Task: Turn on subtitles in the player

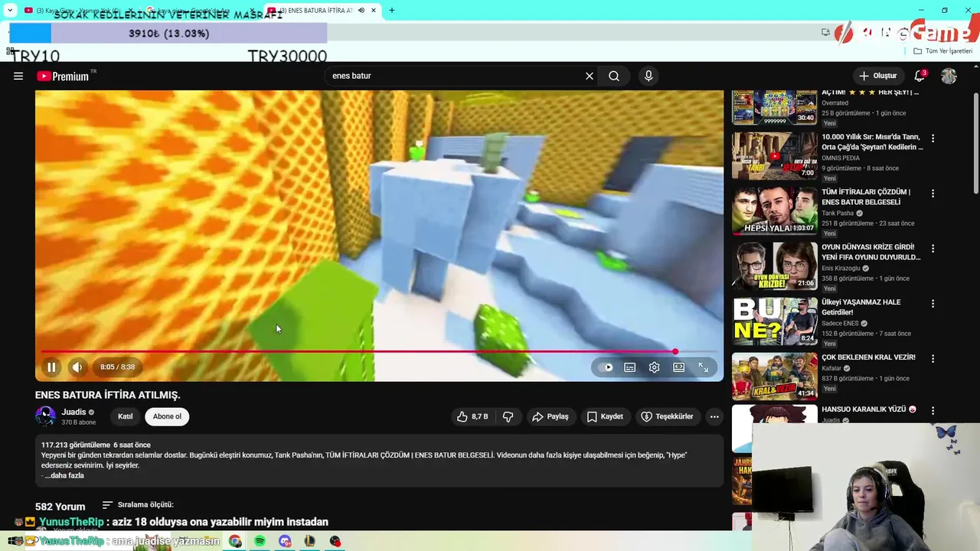Action: [629, 367]
